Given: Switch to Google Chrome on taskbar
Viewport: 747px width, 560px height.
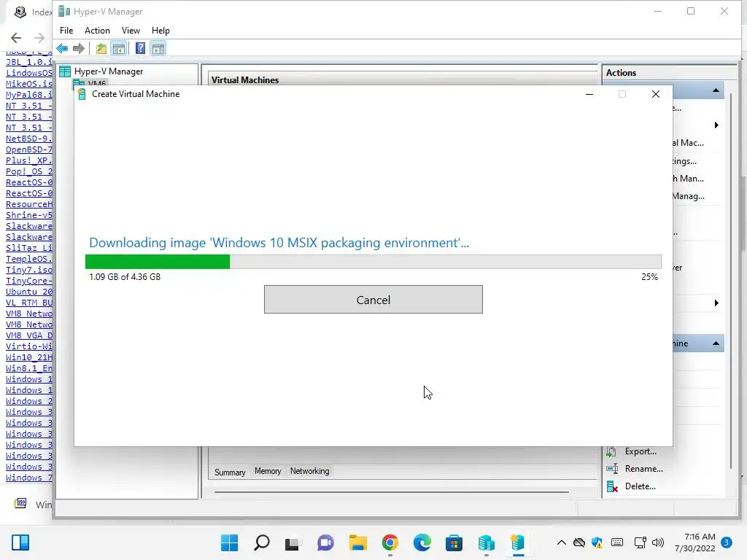Looking at the screenshot, I should 390,542.
